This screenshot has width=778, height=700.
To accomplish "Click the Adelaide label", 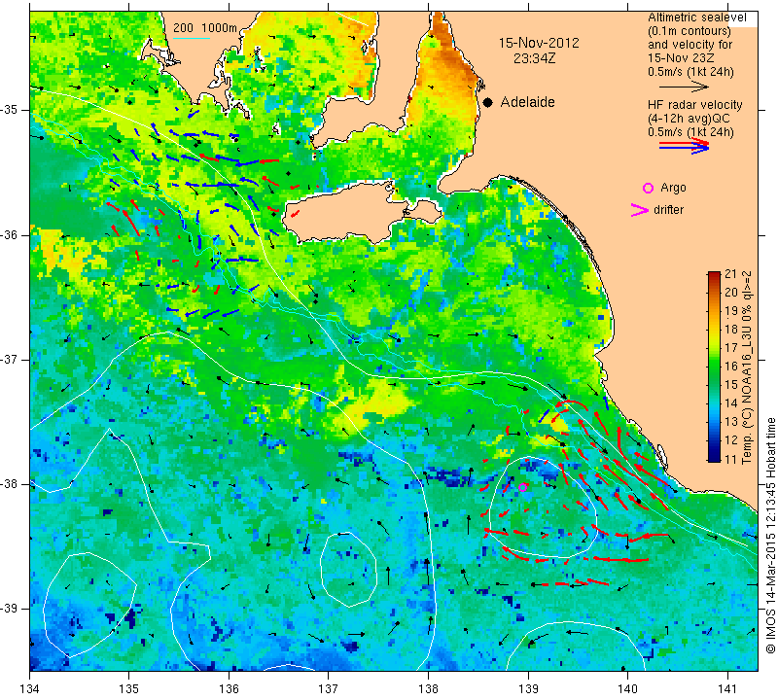I will pyautogui.click(x=527, y=102).
